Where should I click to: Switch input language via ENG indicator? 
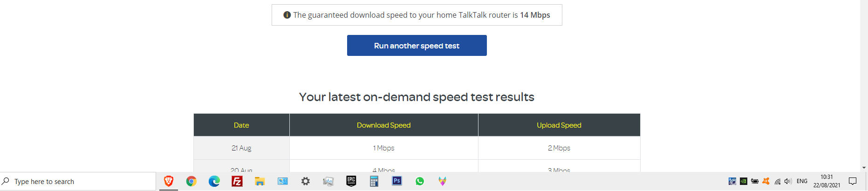(x=802, y=181)
